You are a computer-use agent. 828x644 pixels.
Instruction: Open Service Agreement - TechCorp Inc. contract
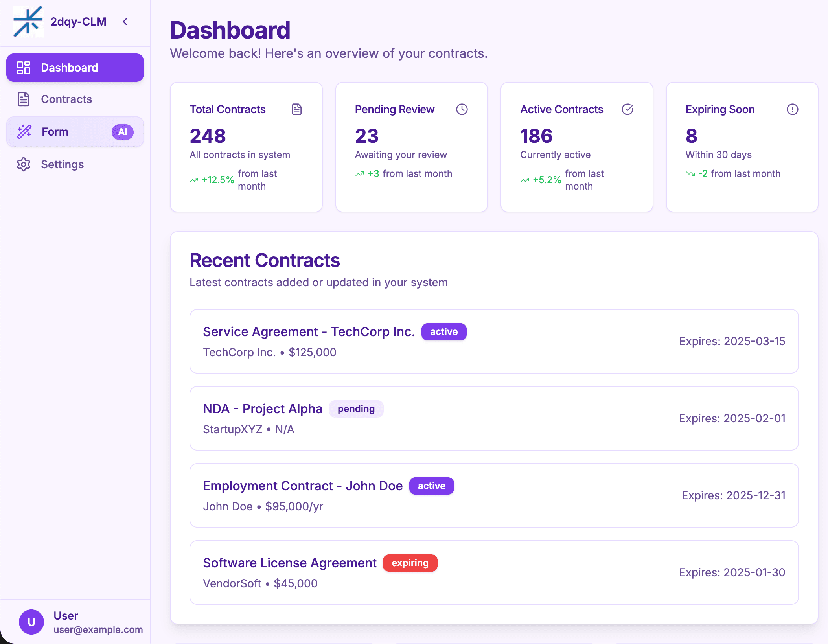(494, 341)
